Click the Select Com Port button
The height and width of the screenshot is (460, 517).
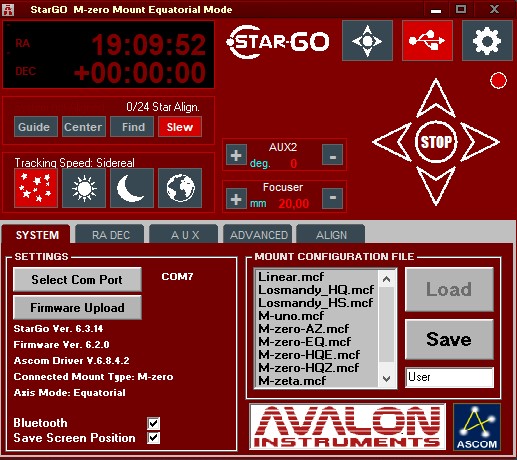tap(77, 280)
